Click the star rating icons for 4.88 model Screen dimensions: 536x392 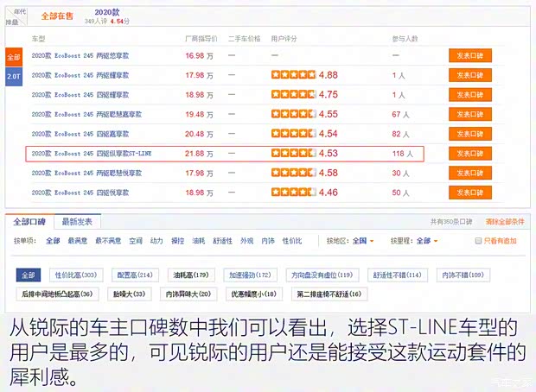click(x=293, y=75)
